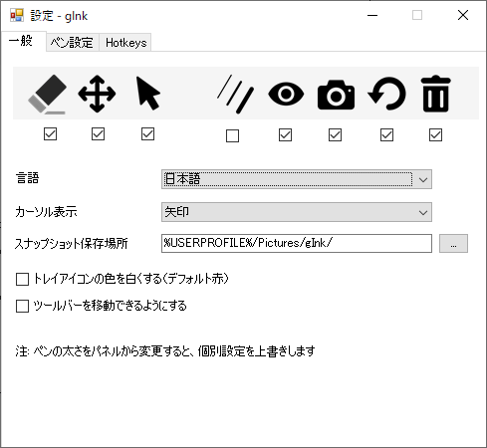Click the browse (...) button for the snapshot folder
The width and height of the screenshot is (487, 448).
pos(453,244)
